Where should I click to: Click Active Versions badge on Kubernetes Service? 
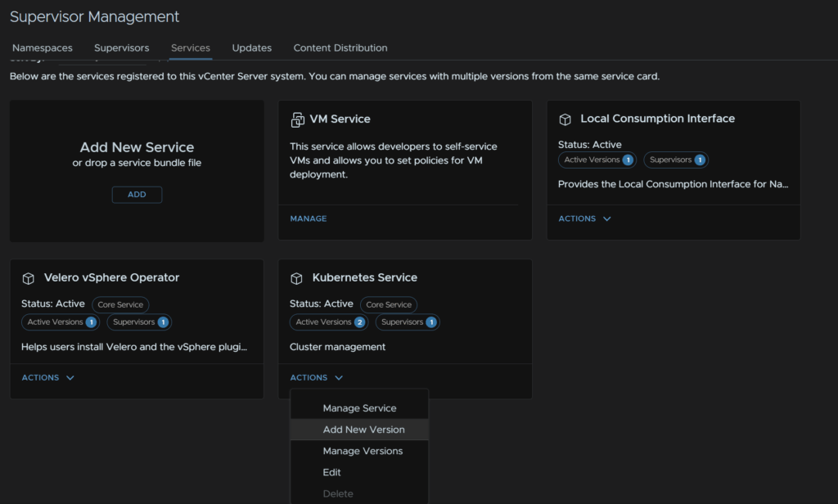tap(329, 322)
